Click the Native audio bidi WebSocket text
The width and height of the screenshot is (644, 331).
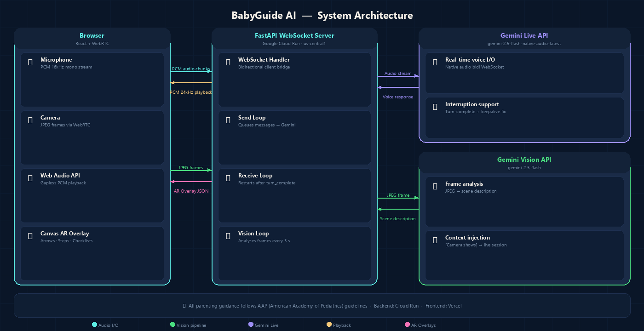pyautogui.click(x=475, y=67)
